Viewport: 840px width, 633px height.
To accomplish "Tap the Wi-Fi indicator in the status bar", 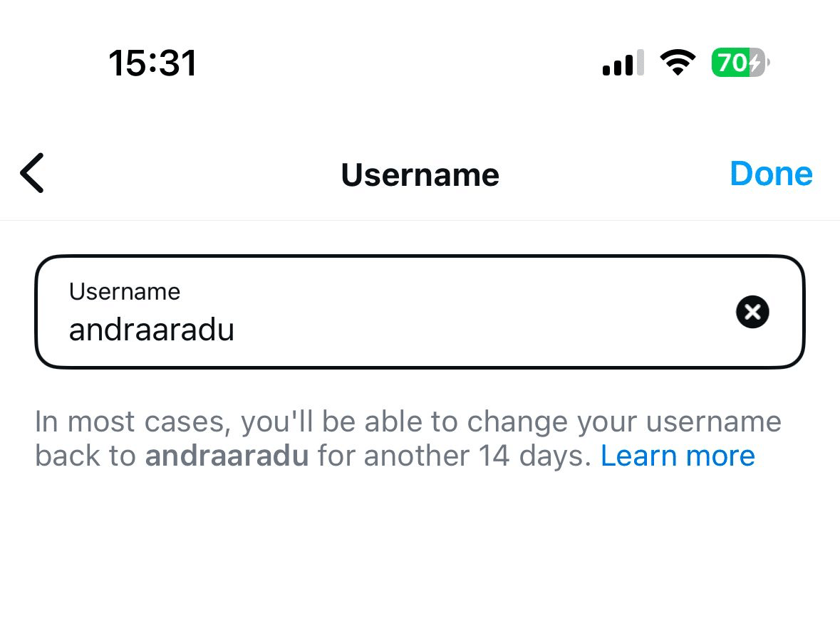I will point(678,63).
